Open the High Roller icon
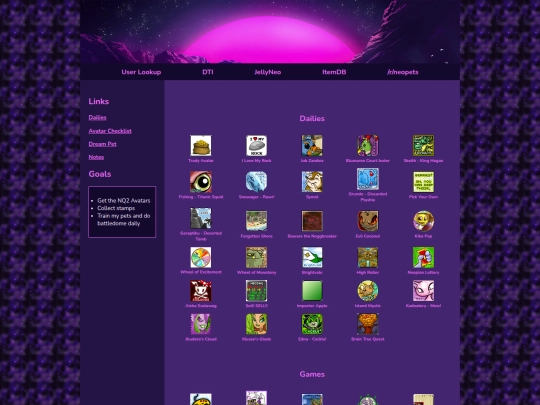Viewport: 540px width, 405px height. [368, 257]
